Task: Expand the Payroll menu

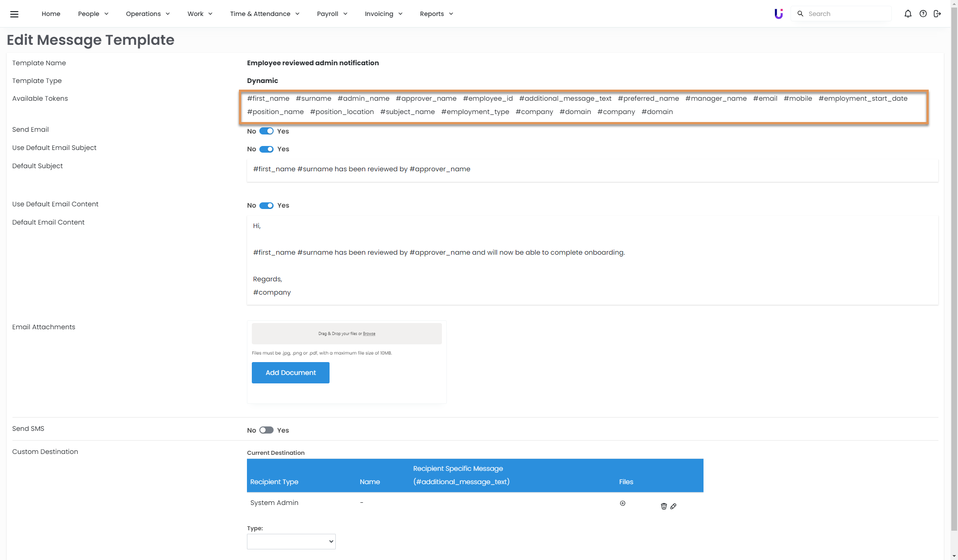Action: pyautogui.click(x=332, y=14)
